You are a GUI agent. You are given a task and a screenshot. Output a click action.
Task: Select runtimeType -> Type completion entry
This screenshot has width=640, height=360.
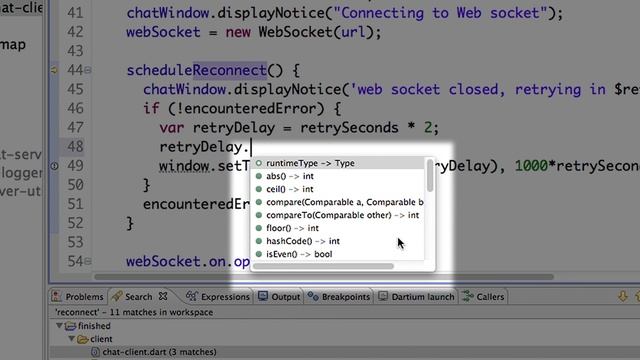(x=338, y=163)
